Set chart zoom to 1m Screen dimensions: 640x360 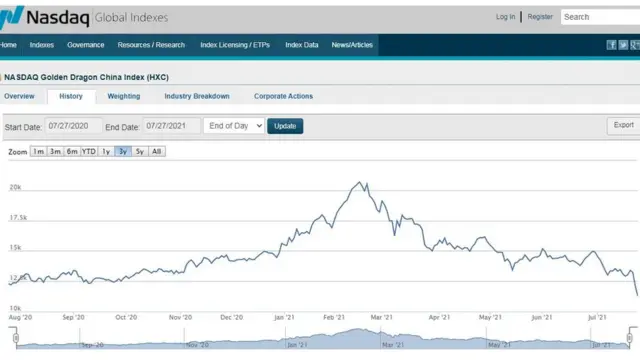(x=38, y=151)
